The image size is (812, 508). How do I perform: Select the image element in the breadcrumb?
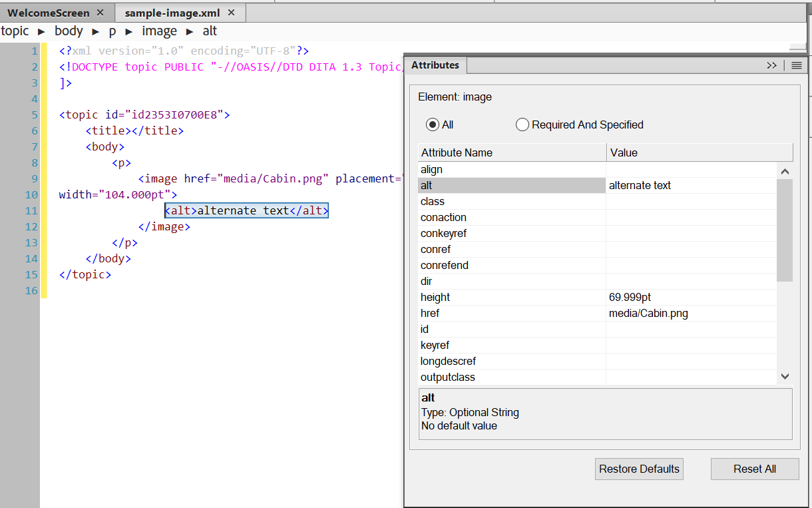click(159, 31)
